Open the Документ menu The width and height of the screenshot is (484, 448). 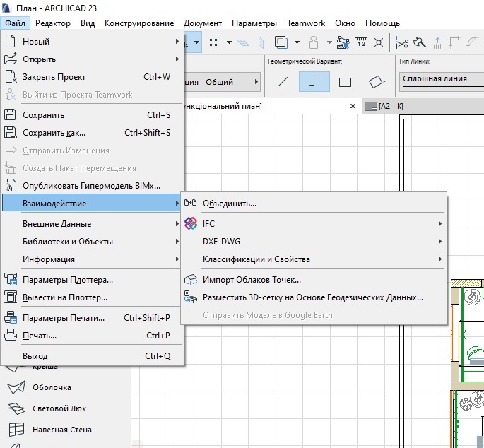pos(203,23)
